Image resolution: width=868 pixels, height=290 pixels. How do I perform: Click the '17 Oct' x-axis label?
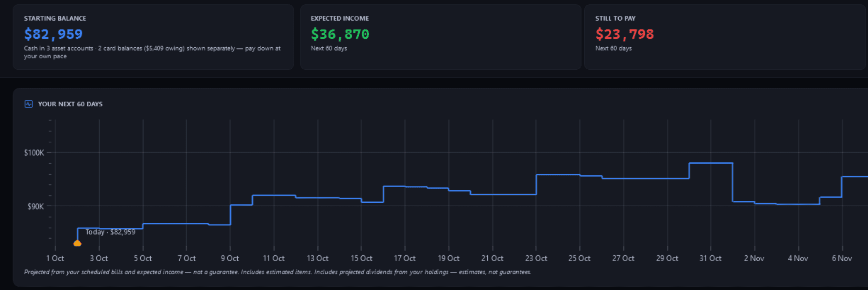pos(405,258)
